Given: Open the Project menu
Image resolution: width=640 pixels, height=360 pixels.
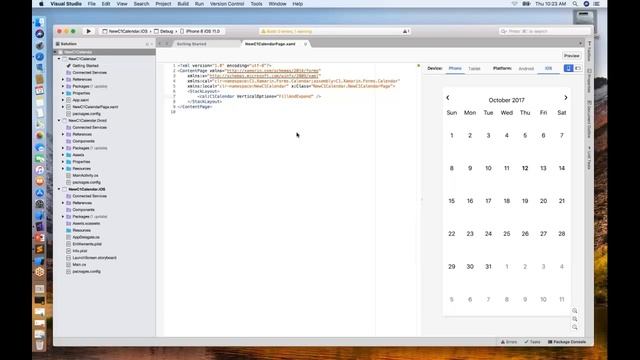Looking at the screenshot, I should point(163,4).
